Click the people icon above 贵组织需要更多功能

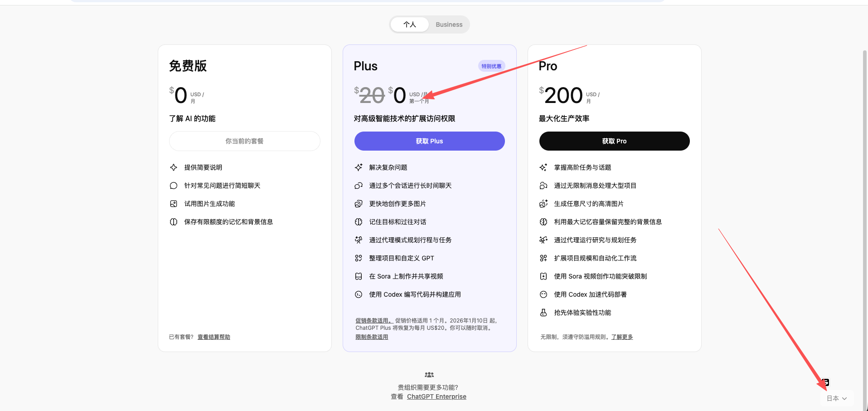429,374
